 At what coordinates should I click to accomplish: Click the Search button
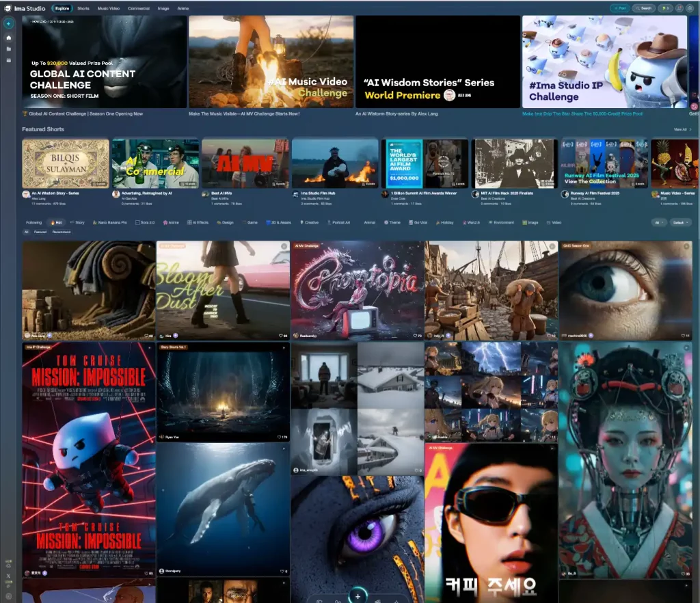pyautogui.click(x=644, y=8)
